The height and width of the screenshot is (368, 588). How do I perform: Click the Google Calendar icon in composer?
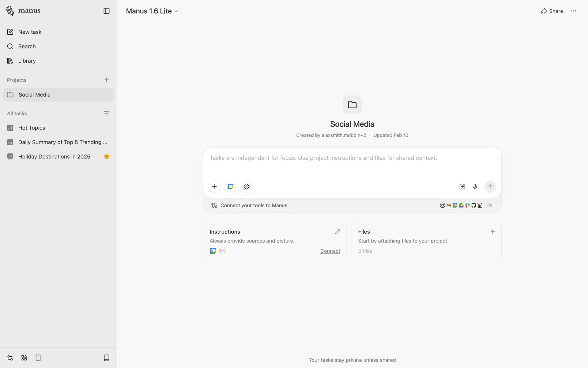click(x=230, y=186)
